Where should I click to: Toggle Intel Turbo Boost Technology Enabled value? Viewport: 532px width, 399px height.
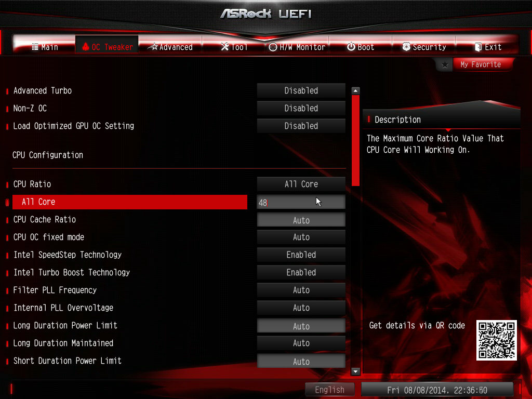tap(301, 272)
